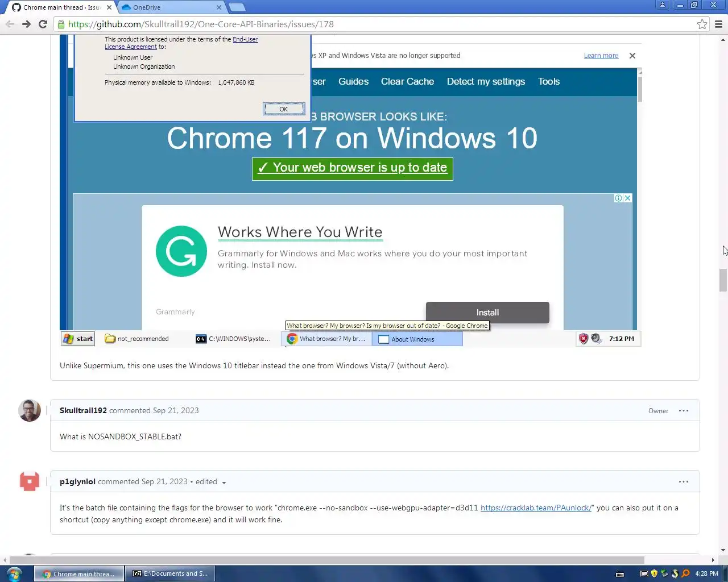Click the Guides menu in the screenshot
The height and width of the screenshot is (582, 728).
353,81
